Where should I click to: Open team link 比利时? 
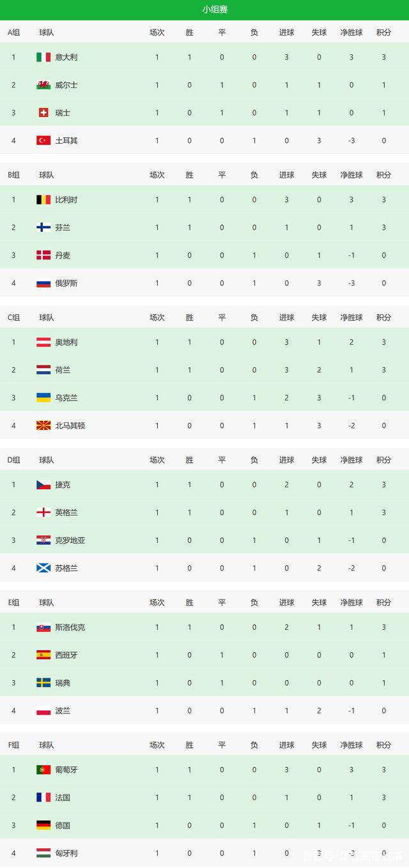66,200
